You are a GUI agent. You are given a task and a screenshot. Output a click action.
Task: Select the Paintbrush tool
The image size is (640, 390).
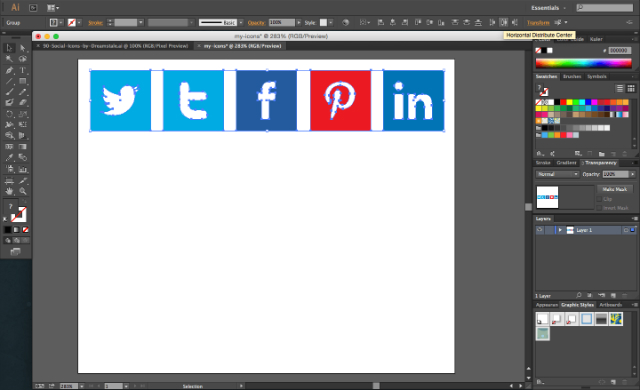(x=9, y=92)
